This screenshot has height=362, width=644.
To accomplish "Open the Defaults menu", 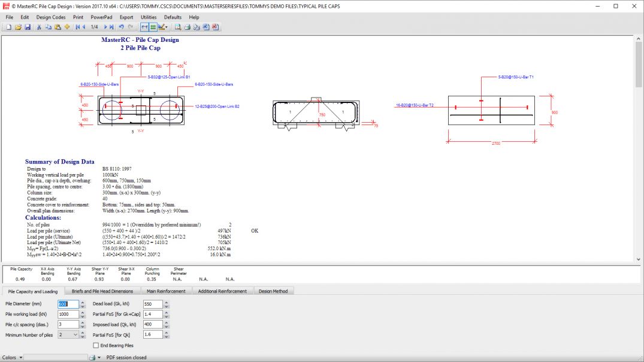I will [173, 17].
